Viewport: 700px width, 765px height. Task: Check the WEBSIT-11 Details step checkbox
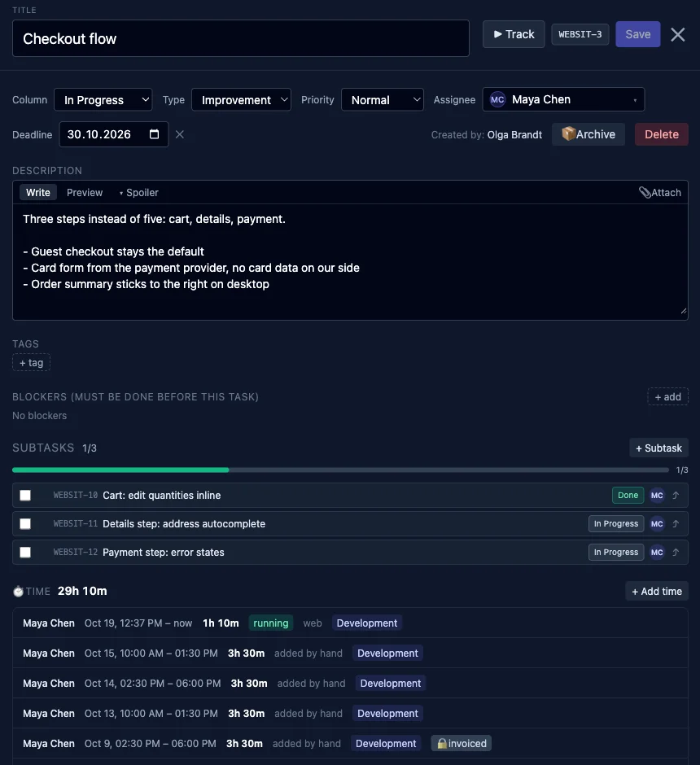tap(25, 524)
